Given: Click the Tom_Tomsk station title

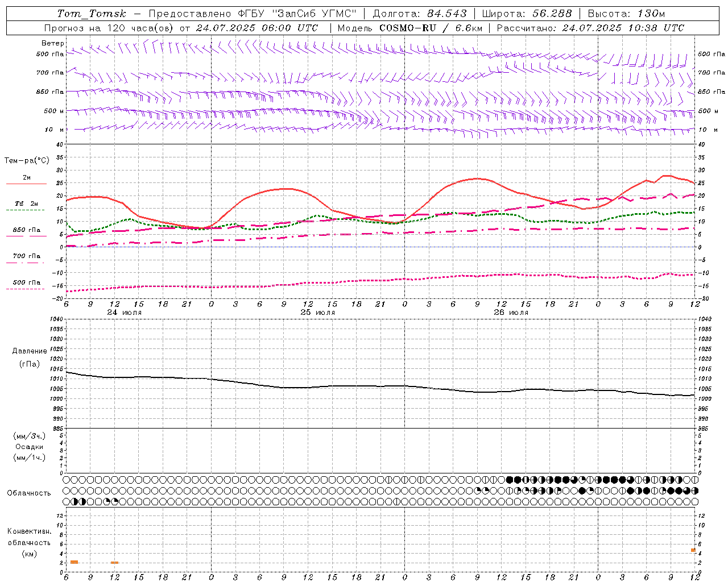Looking at the screenshot, I should pyautogui.click(x=92, y=14).
